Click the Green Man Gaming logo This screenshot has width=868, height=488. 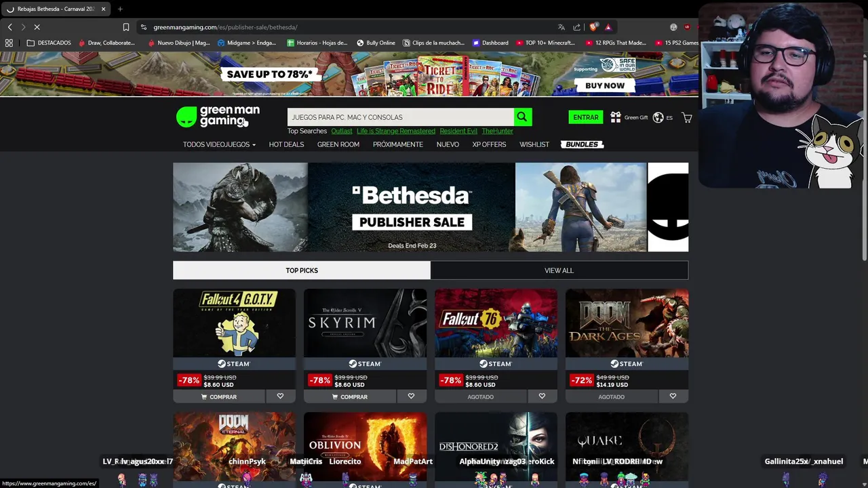point(218,117)
